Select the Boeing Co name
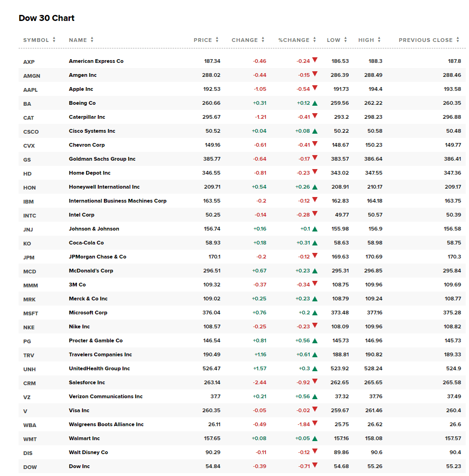The width and height of the screenshot is (469, 476). (x=82, y=103)
